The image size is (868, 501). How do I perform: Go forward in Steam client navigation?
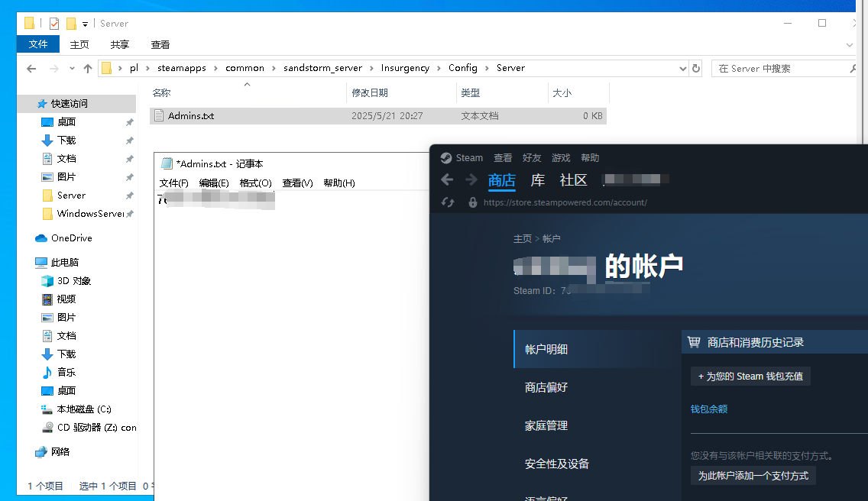pos(471,180)
